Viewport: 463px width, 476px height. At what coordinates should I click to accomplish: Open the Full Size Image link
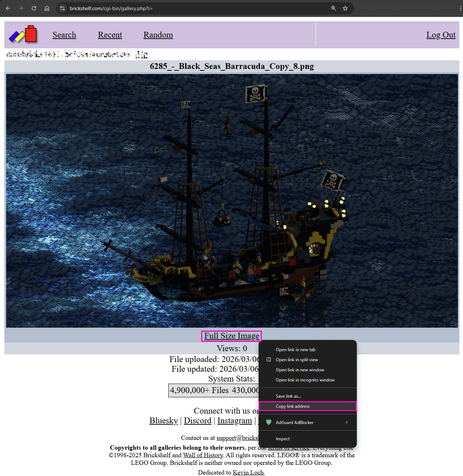tap(231, 336)
